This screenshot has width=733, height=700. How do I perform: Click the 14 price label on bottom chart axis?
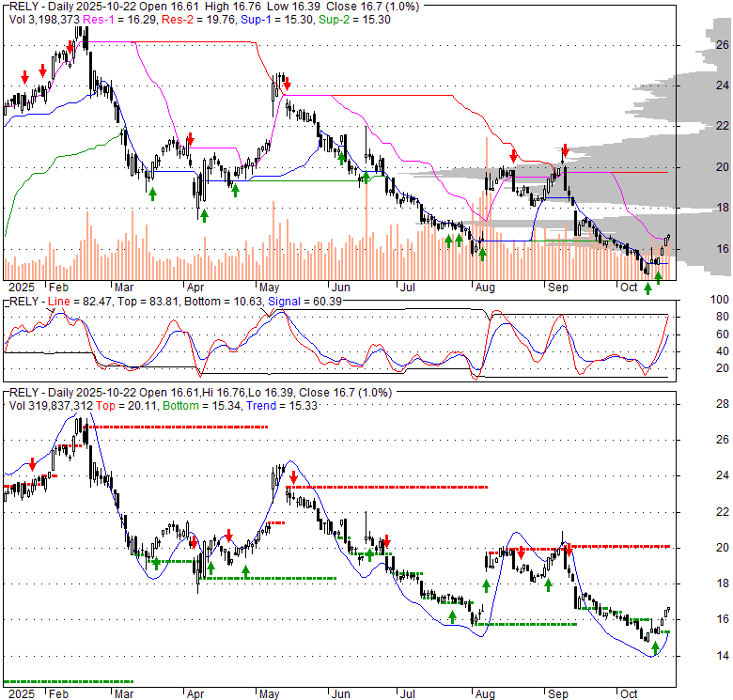coord(723,656)
